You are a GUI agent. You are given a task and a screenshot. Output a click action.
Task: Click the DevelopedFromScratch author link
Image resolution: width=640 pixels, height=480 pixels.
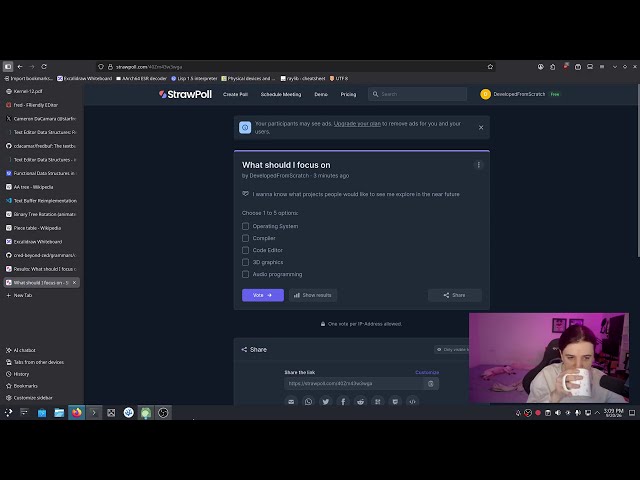(x=279, y=176)
